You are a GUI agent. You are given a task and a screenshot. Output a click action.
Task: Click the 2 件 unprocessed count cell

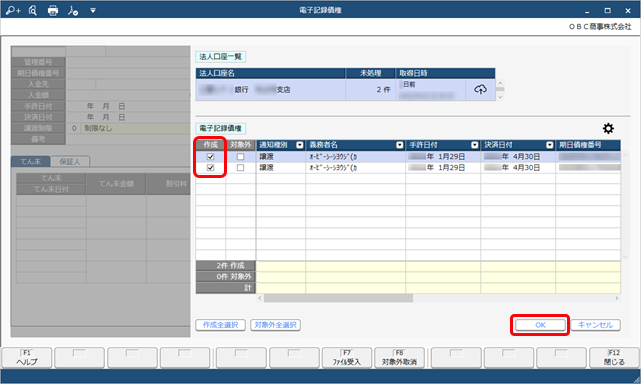[370, 90]
